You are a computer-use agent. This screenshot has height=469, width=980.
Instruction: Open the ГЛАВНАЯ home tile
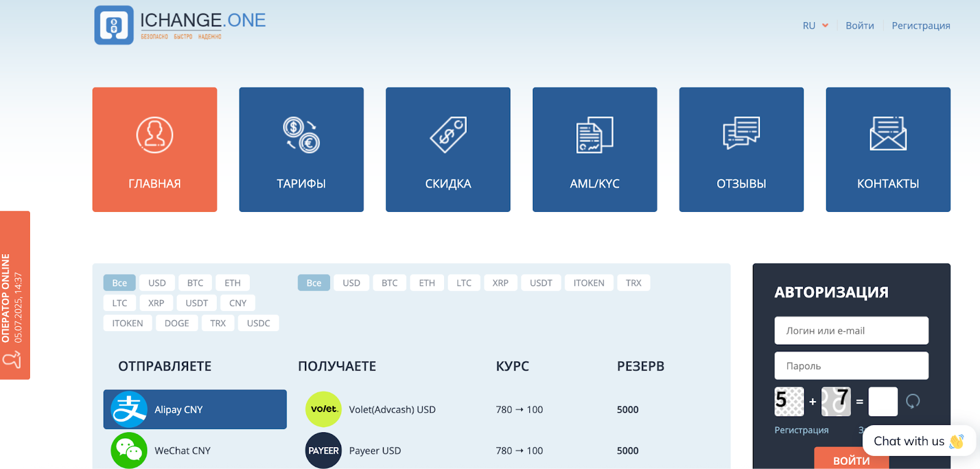tap(154, 149)
